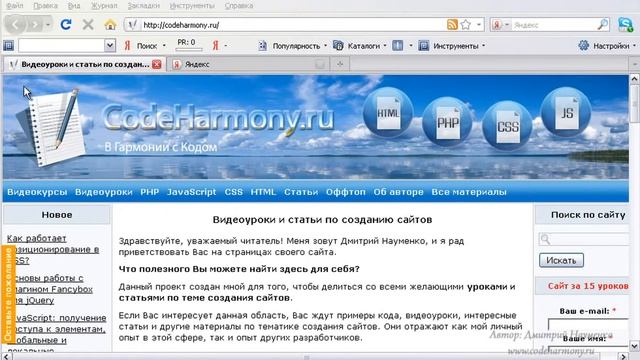Open Оффтоп in site navigation

pos(346,192)
